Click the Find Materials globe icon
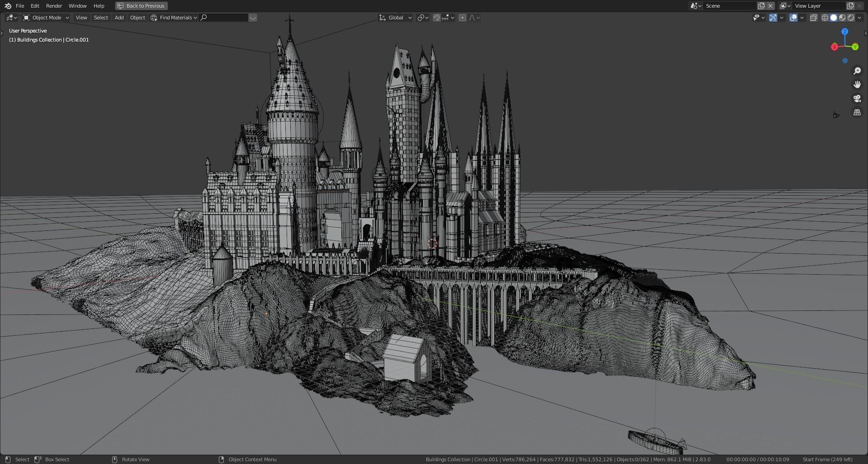 [x=154, y=18]
